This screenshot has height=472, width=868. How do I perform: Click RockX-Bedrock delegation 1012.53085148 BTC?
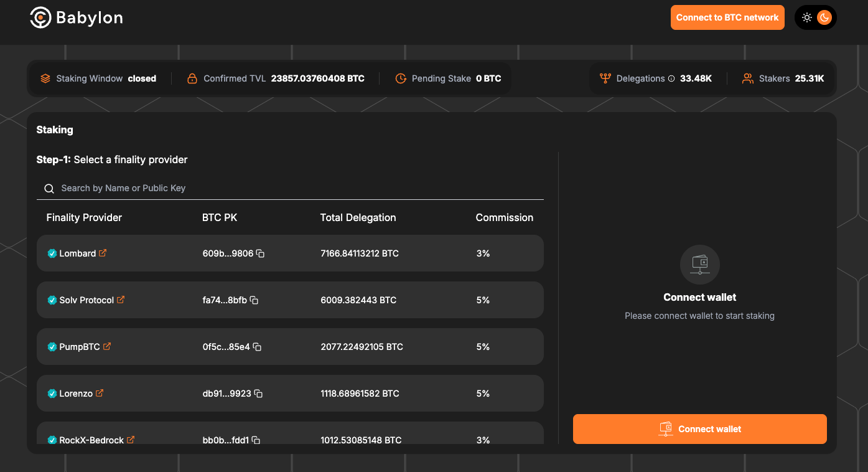[x=361, y=440]
